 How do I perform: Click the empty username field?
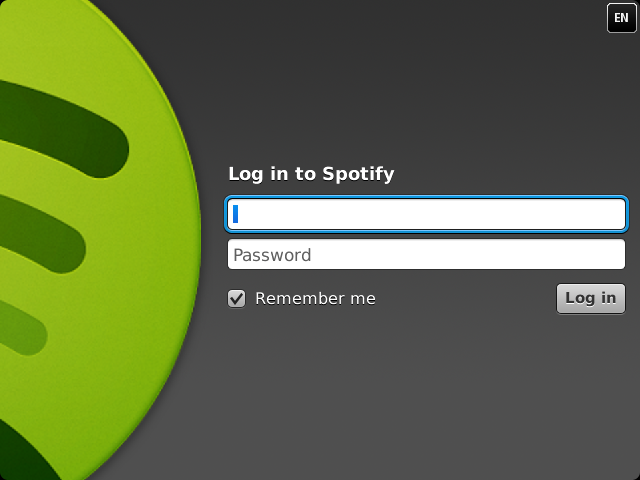427,214
